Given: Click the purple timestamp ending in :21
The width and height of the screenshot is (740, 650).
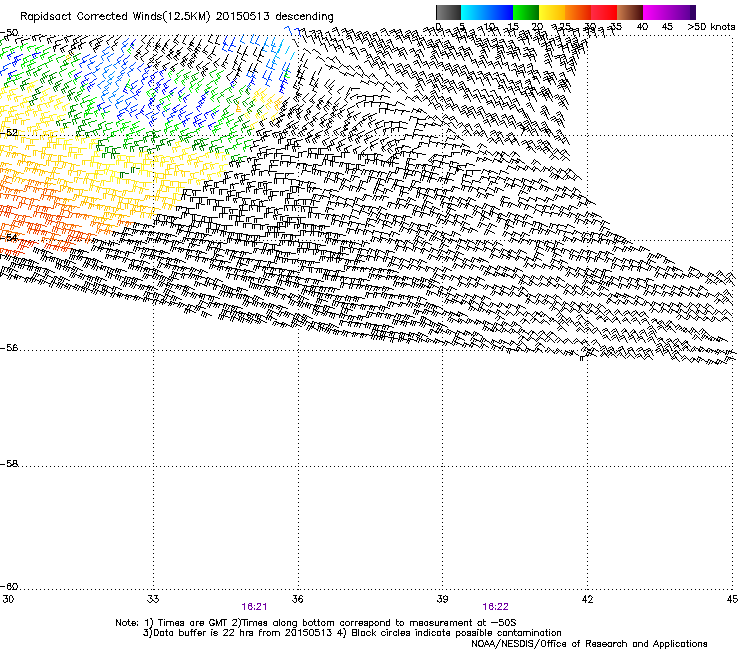Looking at the screenshot, I should [x=254, y=607].
